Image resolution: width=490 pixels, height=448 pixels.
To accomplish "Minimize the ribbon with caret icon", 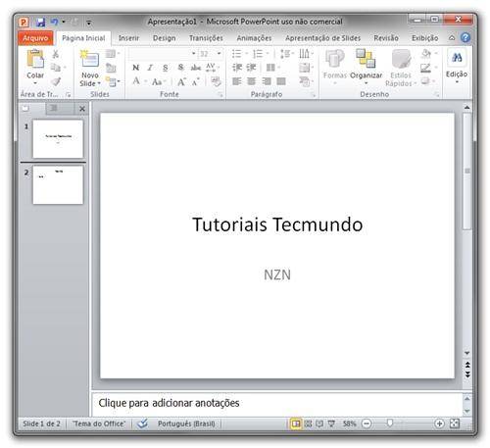I will tap(452, 38).
